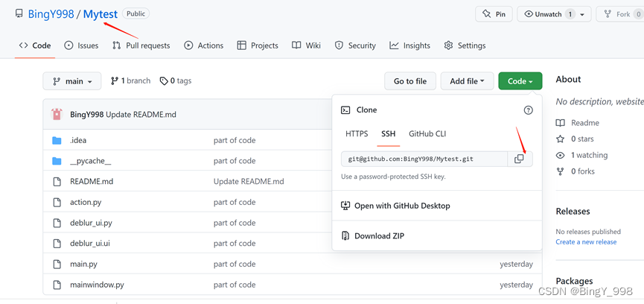Viewport: 644px width, 304px height.
Task: Open part of code commit for mainwindow.py
Action: [235, 285]
